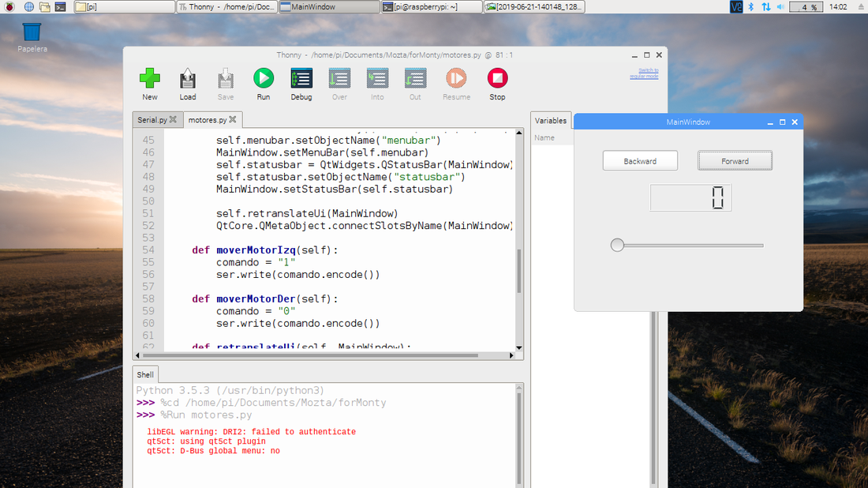Image resolution: width=868 pixels, height=488 pixels.
Task: Click the editor horizontal scroll right arrow
Action: [511, 355]
